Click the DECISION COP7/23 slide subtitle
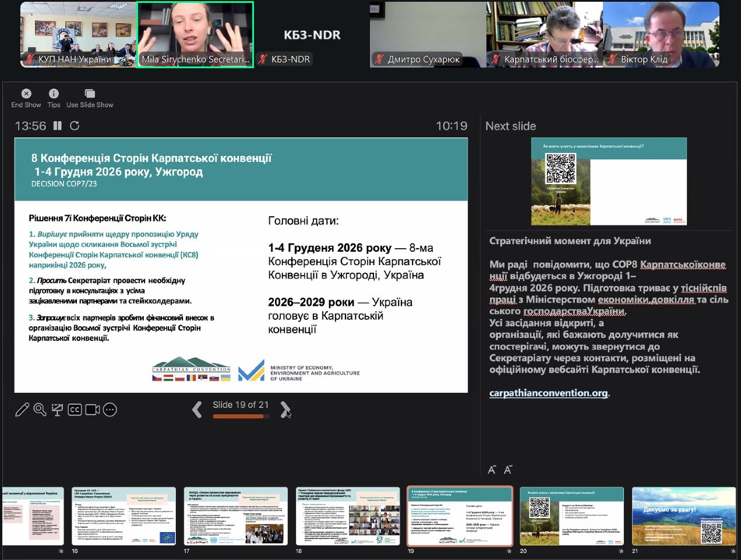The width and height of the screenshot is (741, 560). pos(64,184)
